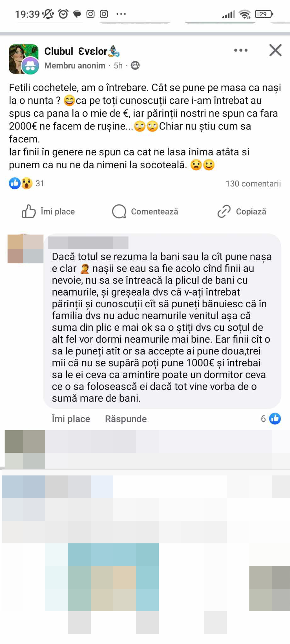
Task: Like the post with Îmi place thumb
Action: pos(48,212)
